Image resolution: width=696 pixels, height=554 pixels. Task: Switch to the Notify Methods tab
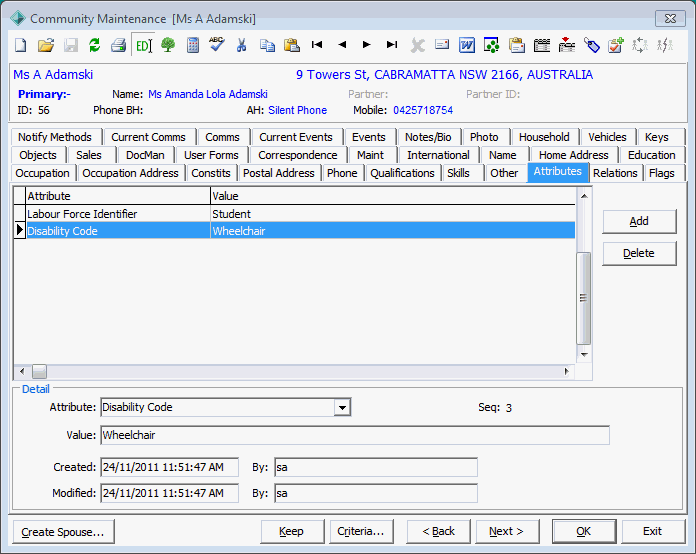55,137
